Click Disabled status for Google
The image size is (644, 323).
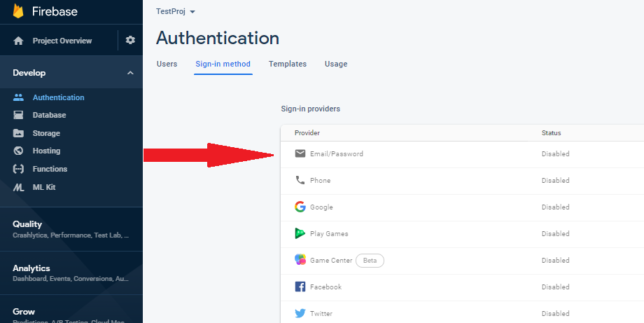(555, 207)
